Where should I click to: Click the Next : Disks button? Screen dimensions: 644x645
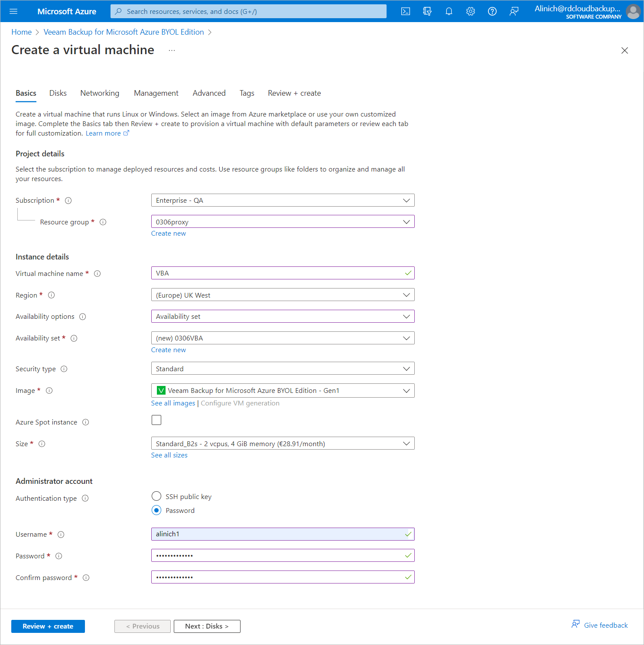[x=207, y=626]
